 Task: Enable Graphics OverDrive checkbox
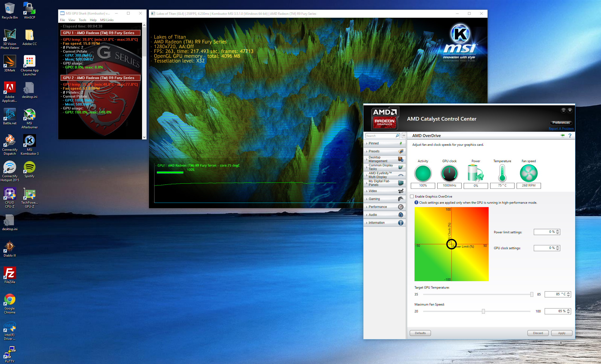[x=412, y=197]
